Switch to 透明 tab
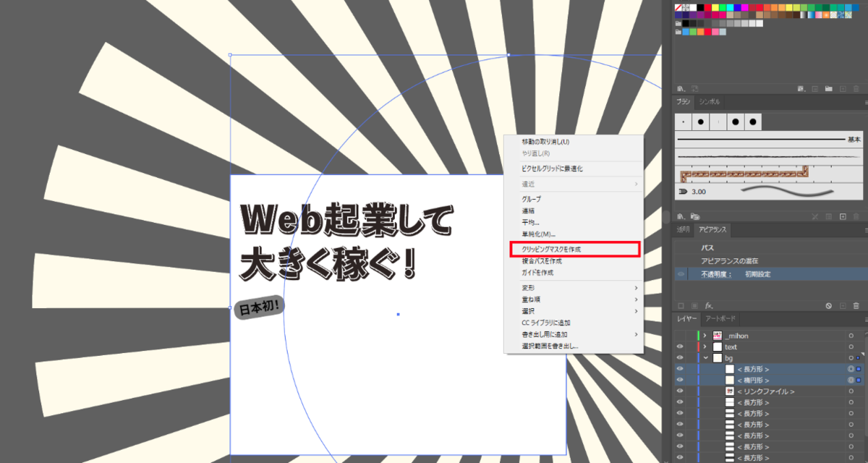 click(x=683, y=229)
